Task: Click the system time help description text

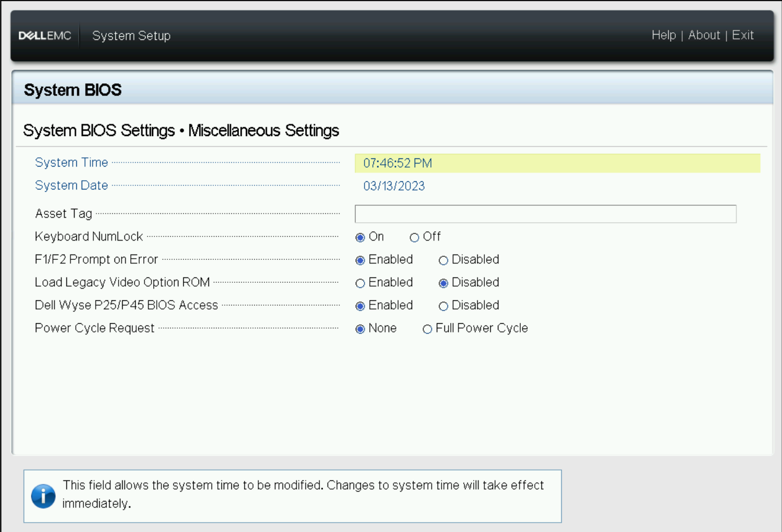Action: pos(303,494)
